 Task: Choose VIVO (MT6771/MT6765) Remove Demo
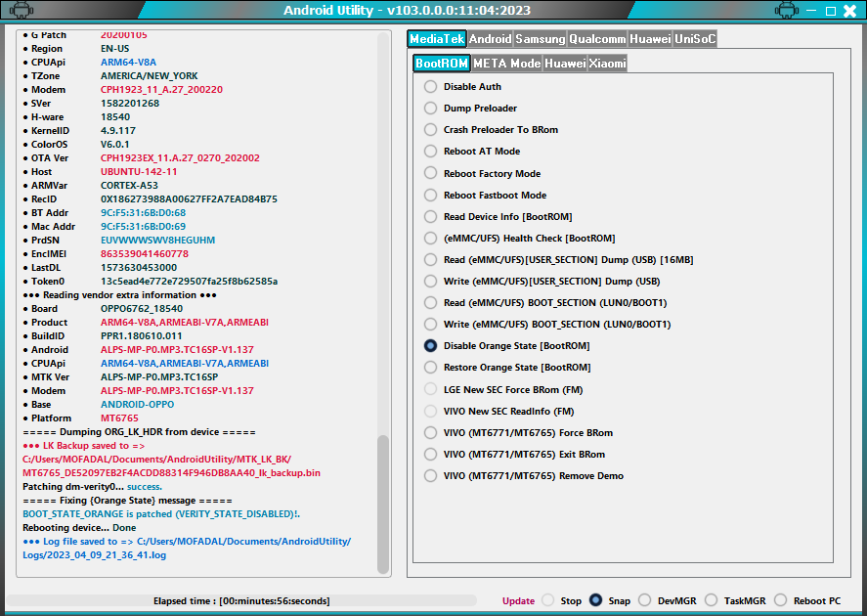pos(430,476)
